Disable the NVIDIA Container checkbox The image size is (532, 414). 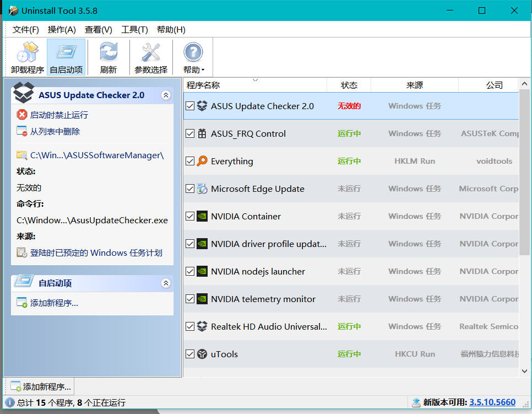[190, 216]
